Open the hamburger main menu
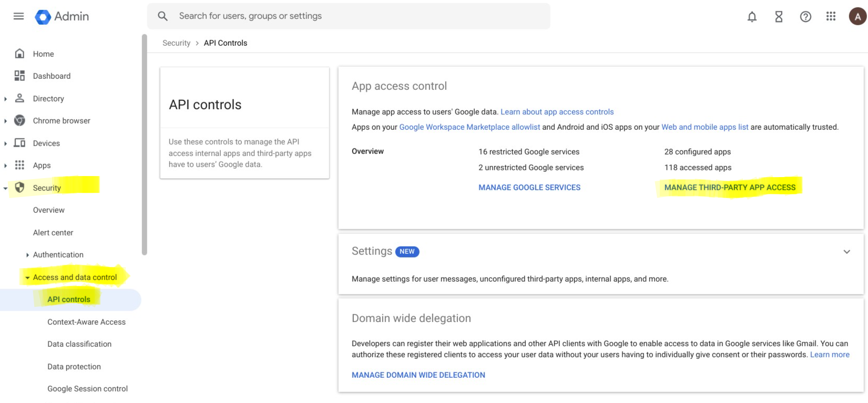Viewport: 868px width, 403px height. coord(18,16)
